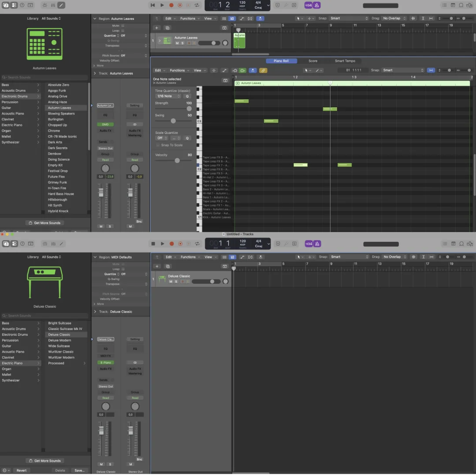
Task: Select Absolute Zero from the sound list
Action: (x=59, y=85)
